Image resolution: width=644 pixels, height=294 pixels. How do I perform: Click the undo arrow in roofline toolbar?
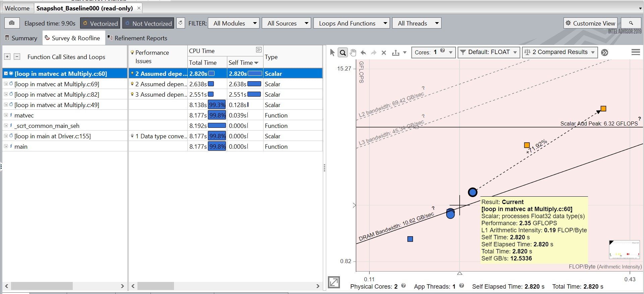[363, 53]
